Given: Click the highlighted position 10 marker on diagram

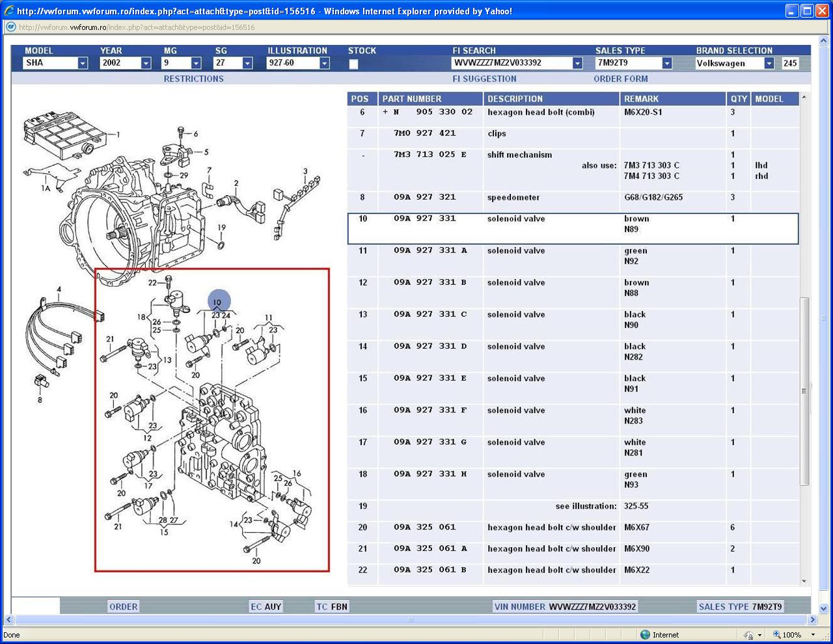Looking at the screenshot, I should [219, 302].
